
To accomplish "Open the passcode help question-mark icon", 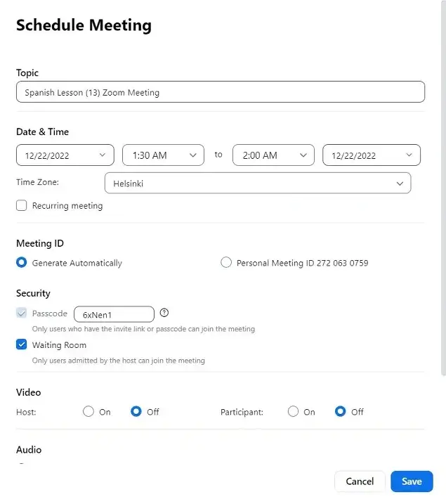I will click(164, 312).
